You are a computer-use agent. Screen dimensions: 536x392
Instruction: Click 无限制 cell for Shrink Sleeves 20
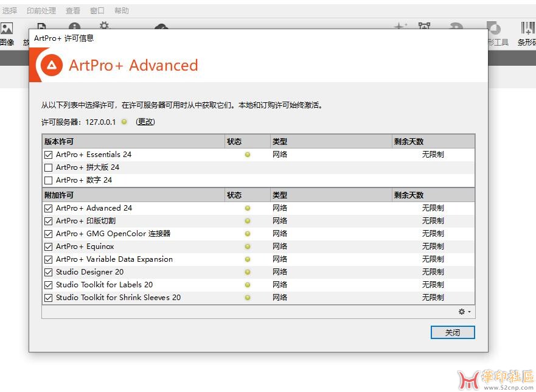tap(433, 298)
